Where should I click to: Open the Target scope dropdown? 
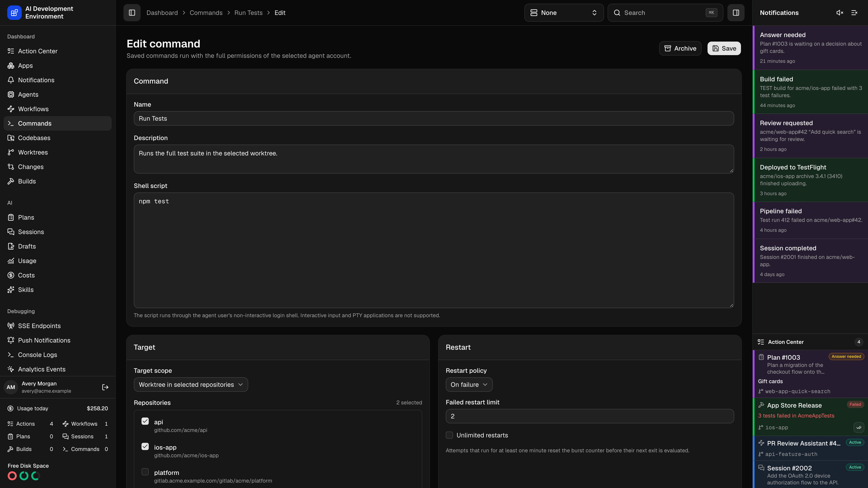(x=191, y=385)
